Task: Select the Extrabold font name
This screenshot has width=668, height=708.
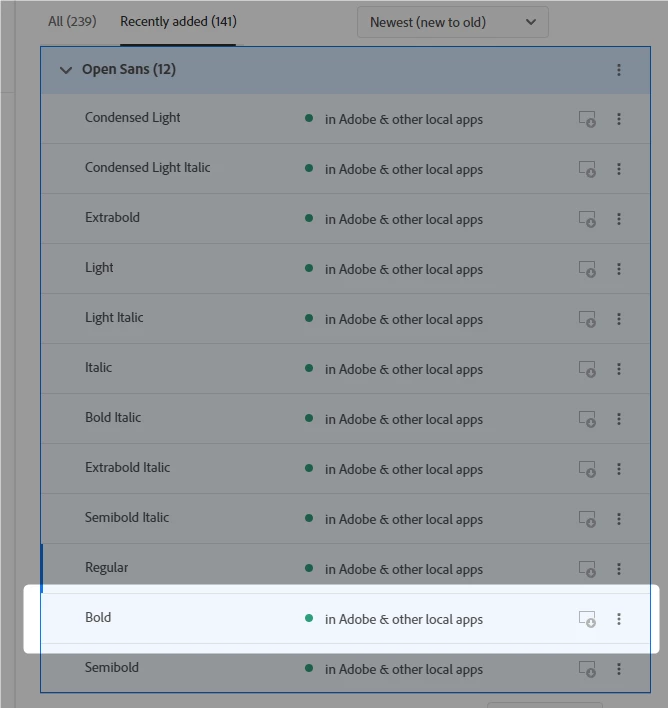Action: pos(112,218)
